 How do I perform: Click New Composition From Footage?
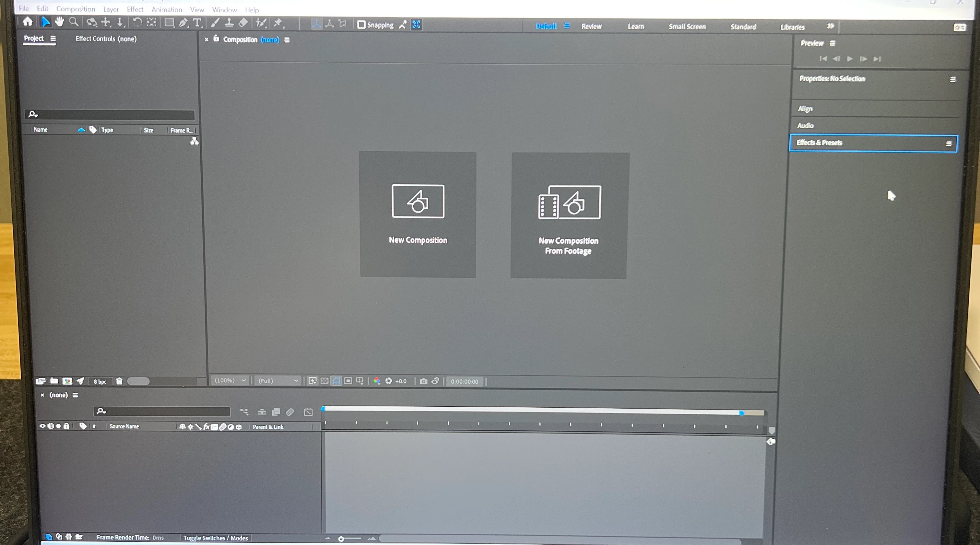tap(568, 215)
